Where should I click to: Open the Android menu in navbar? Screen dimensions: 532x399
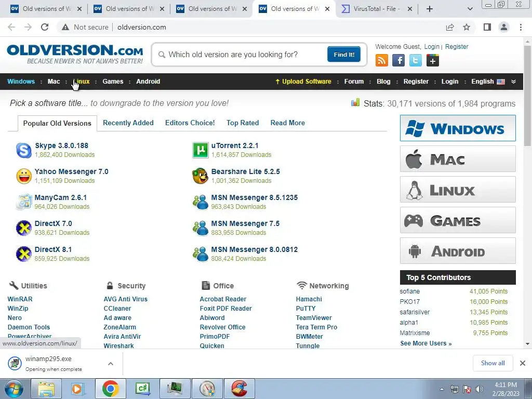pos(148,82)
